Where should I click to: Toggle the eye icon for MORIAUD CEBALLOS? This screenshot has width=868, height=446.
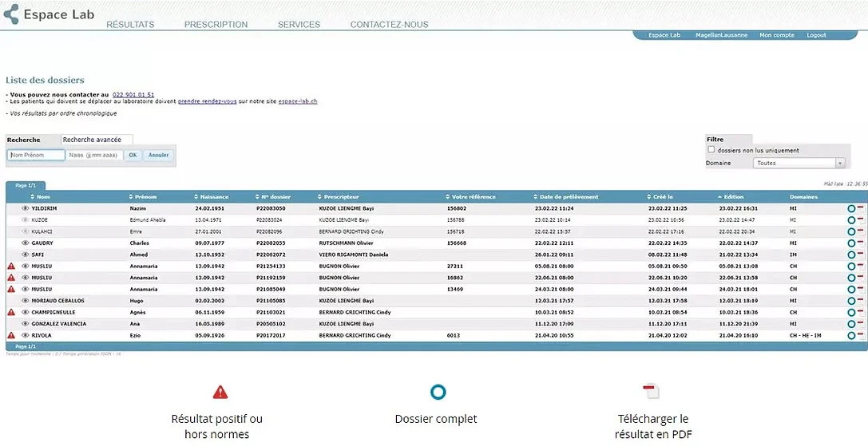pyautogui.click(x=25, y=301)
